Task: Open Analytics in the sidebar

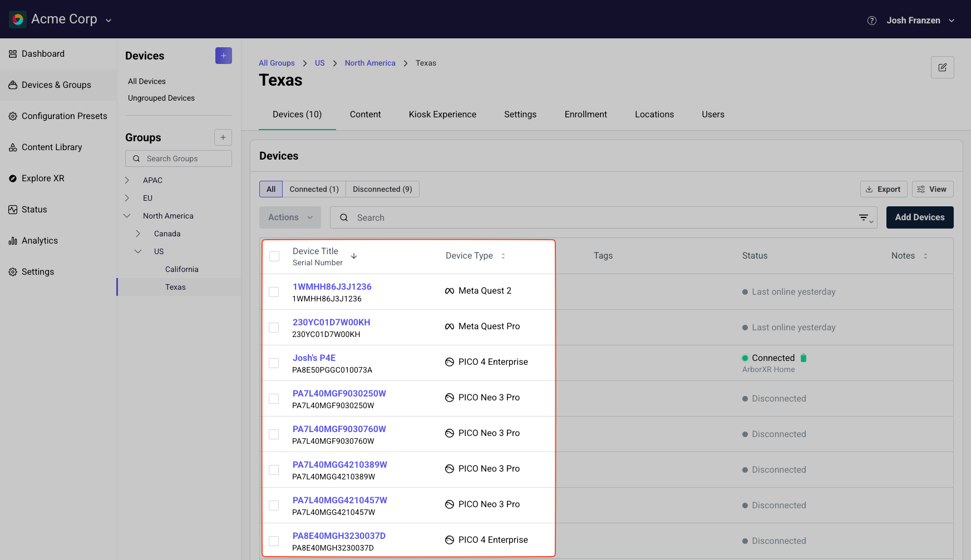Action: 58,241
